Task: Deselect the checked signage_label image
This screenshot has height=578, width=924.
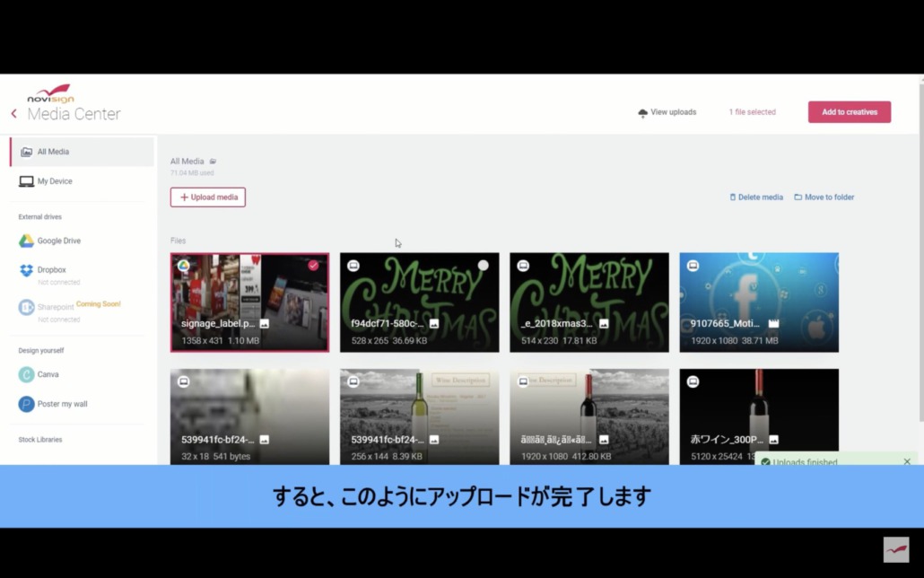Action: pos(313,266)
